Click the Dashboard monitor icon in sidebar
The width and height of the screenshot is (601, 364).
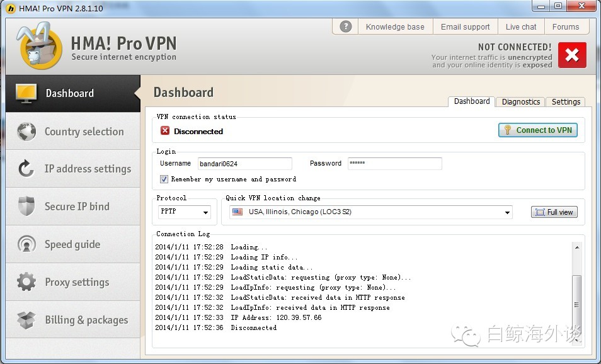click(x=26, y=93)
